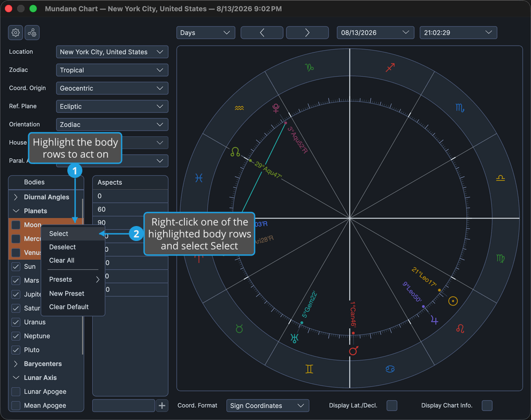Enable the Mean Apogee checkbox
The width and height of the screenshot is (531, 420).
click(x=16, y=405)
